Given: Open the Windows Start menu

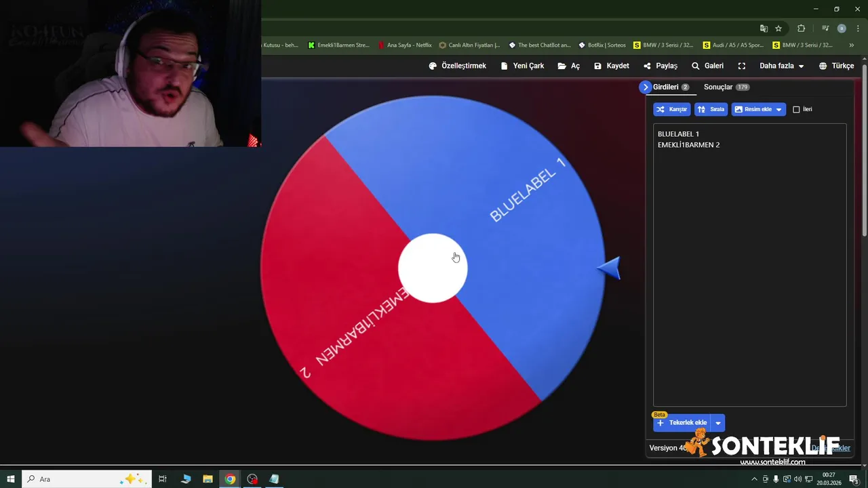Looking at the screenshot, I should (x=11, y=479).
